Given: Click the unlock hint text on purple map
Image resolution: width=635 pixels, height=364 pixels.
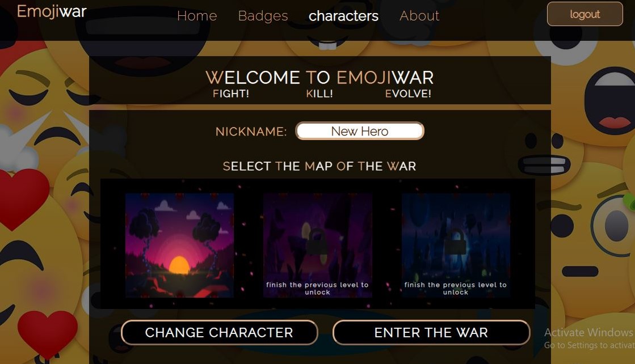Looking at the screenshot, I should [x=318, y=289].
